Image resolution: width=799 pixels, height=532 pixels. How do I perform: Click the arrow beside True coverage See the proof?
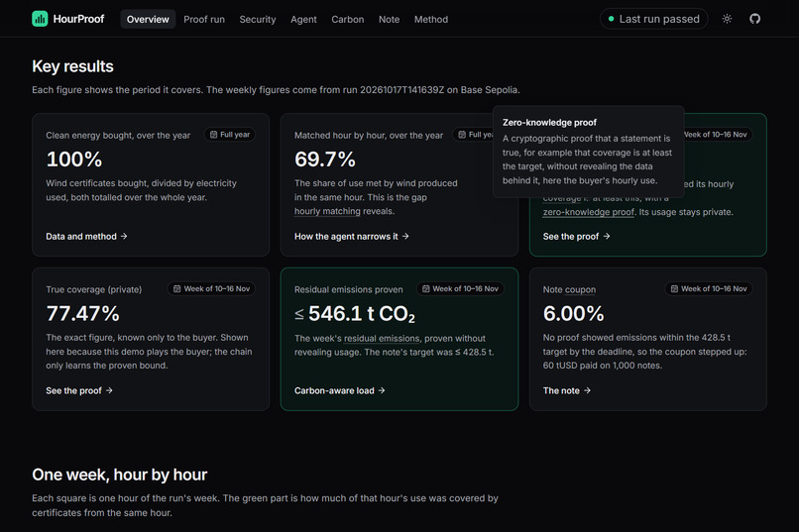click(x=109, y=390)
